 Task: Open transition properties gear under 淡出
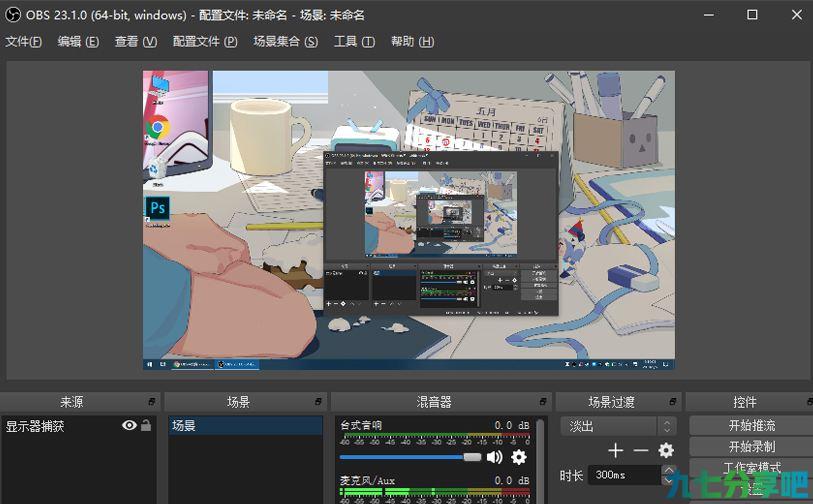666,450
